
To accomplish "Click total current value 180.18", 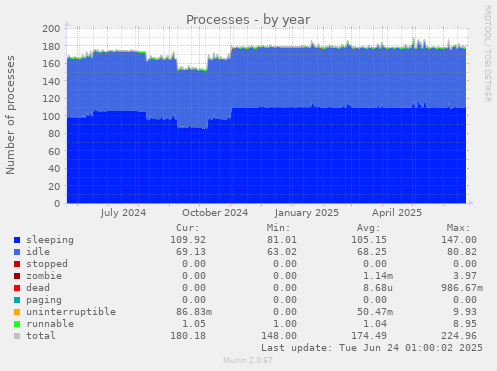I will pos(188,336).
